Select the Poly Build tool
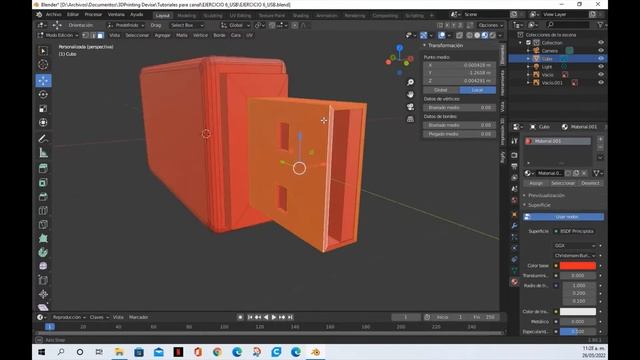This screenshot has width=640, height=360. [x=43, y=238]
